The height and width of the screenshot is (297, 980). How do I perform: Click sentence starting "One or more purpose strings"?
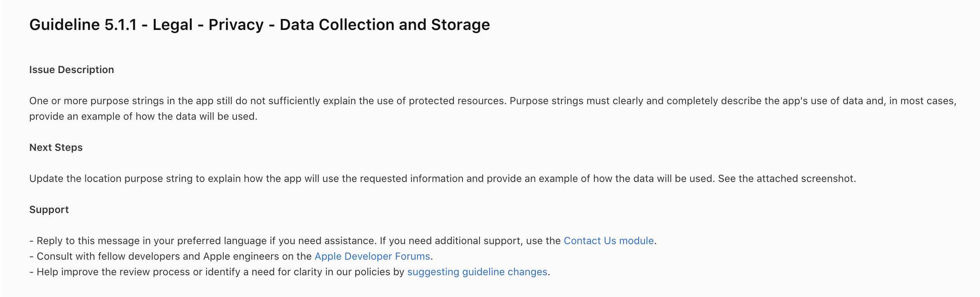pyautogui.click(x=268, y=101)
